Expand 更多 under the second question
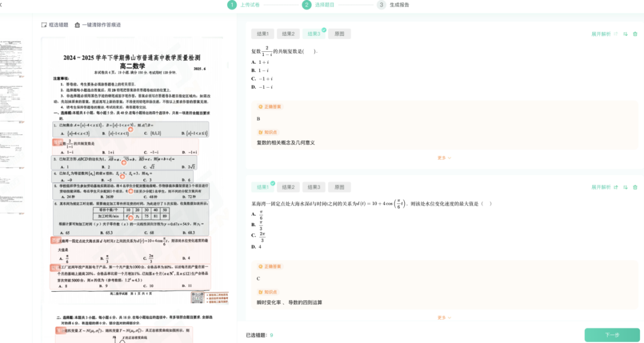The image size is (644, 343). 444,317
